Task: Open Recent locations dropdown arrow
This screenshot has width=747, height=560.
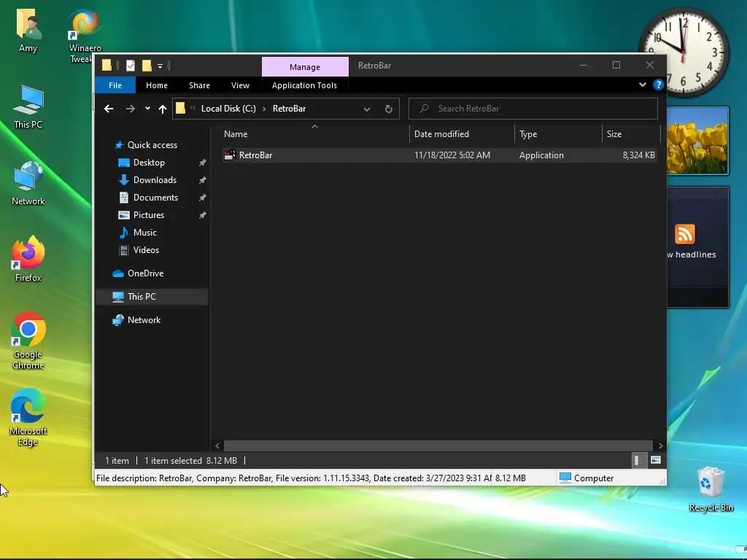Action: [x=147, y=109]
